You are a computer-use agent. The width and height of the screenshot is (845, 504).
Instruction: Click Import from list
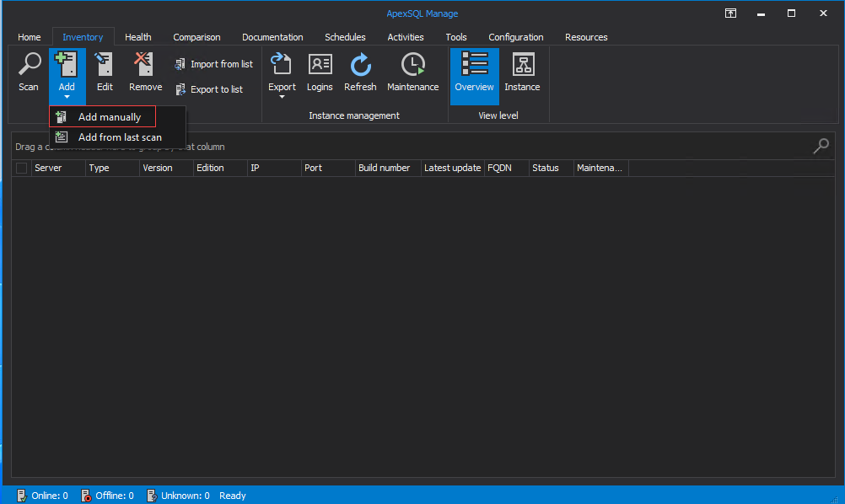coord(214,64)
